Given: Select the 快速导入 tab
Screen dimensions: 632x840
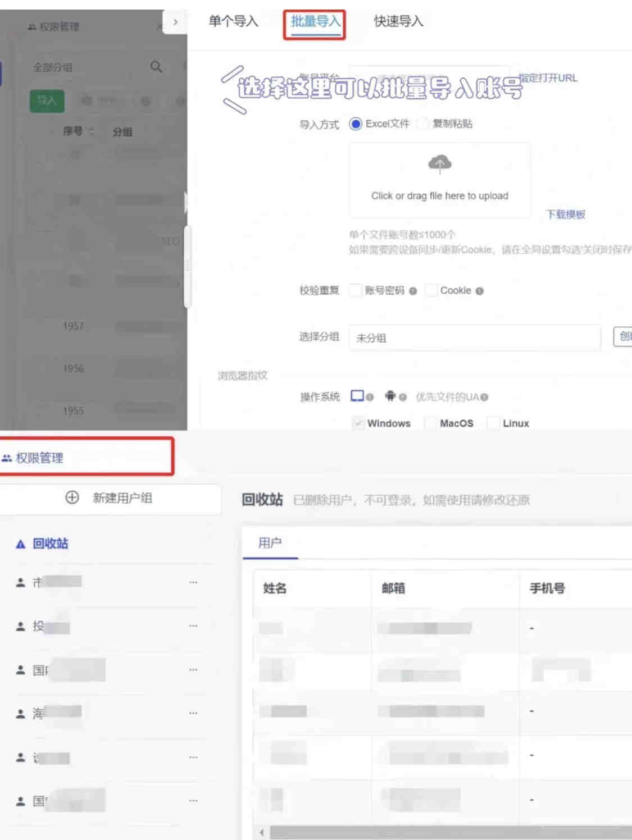Looking at the screenshot, I should [x=398, y=21].
